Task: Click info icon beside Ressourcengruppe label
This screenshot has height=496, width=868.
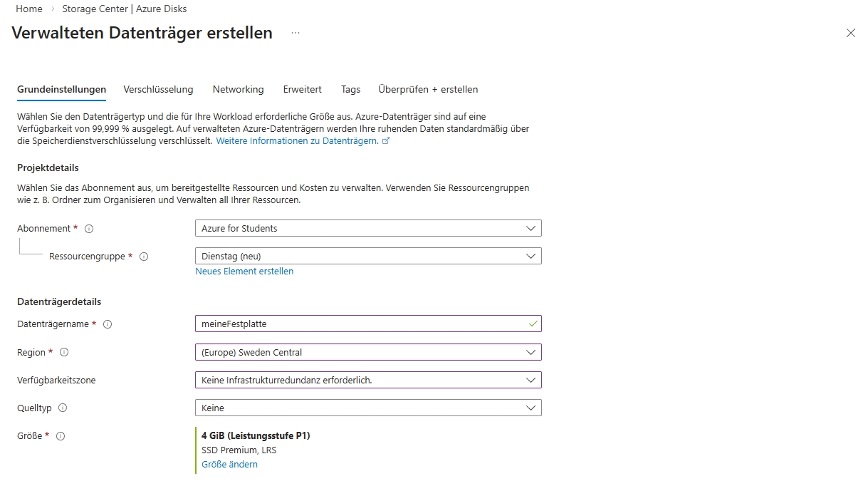Action: tap(144, 257)
